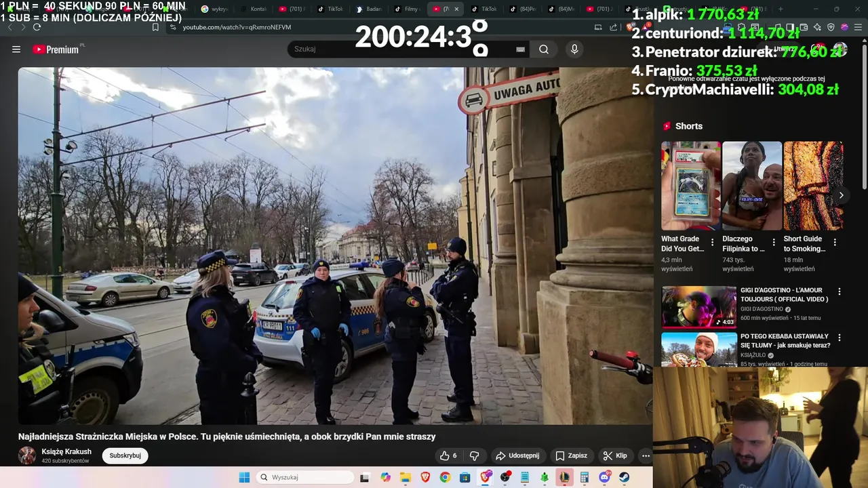Start voice search with the microphone icon
Screen dimensions: 868x488
click(574, 49)
